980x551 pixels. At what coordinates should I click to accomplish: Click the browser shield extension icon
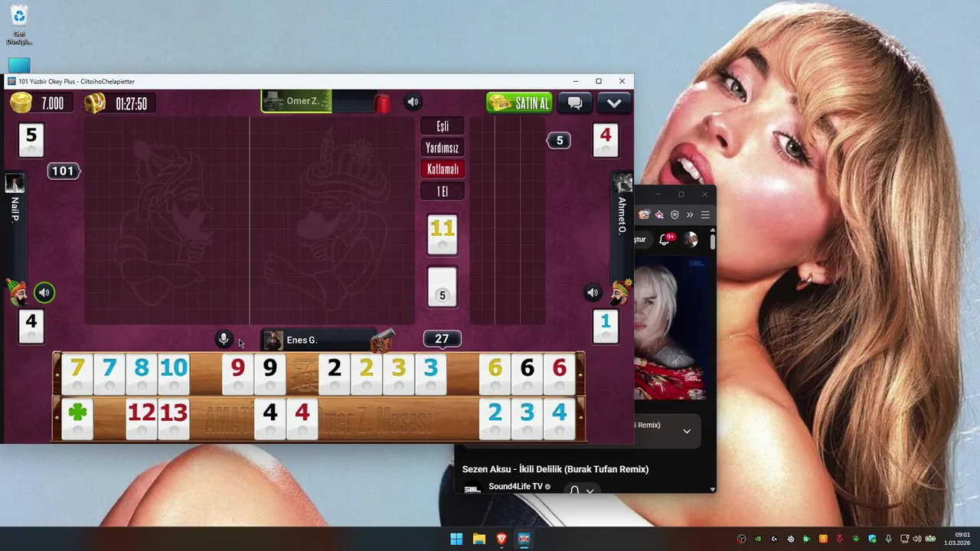pyautogui.click(x=675, y=215)
